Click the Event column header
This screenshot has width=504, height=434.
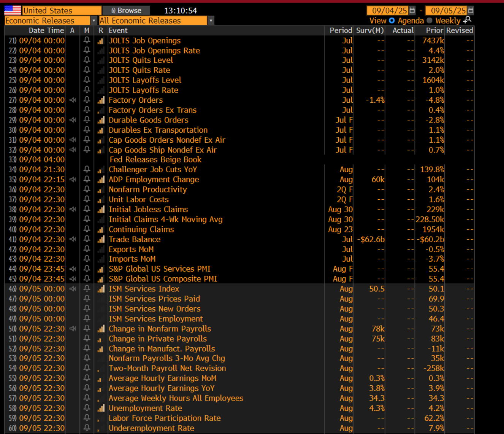pyautogui.click(x=118, y=30)
